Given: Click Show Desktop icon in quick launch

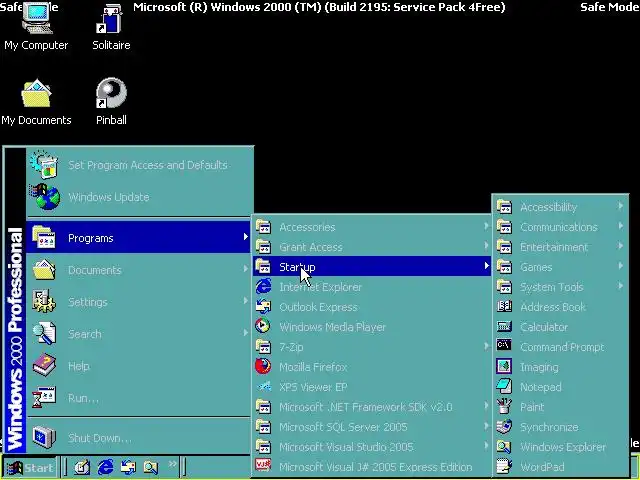Looking at the screenshot, I should [x=82, y=467].
